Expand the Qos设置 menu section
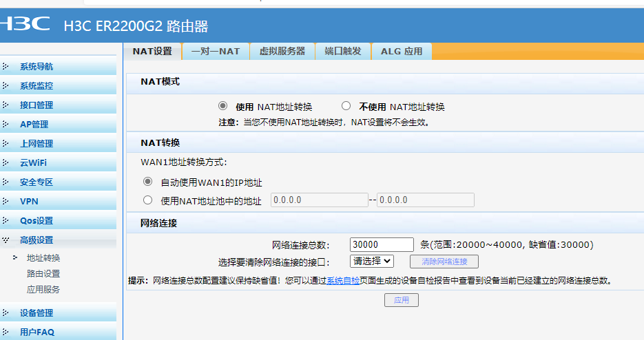Viewport: 644px width, 340px height. [58, 220]
